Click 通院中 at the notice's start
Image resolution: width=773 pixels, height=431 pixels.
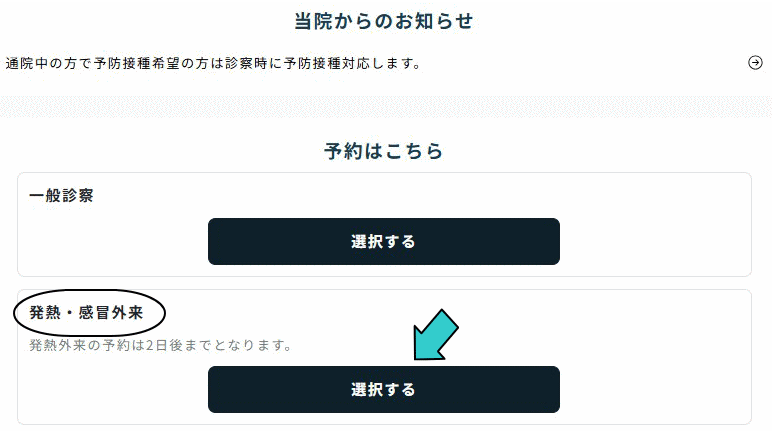click(x=27, y=64)
